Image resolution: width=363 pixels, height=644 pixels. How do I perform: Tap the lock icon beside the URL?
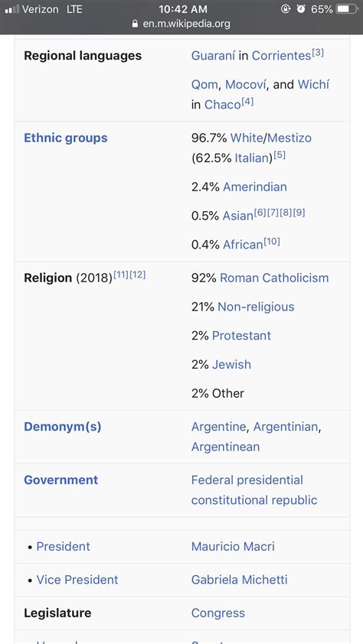click(135, 24)
